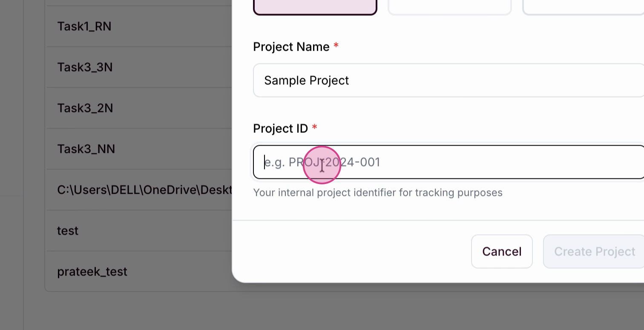Click the red asterisk beside Project Name
This screenshot has width=644, height=330.
[x=336, y=46]
